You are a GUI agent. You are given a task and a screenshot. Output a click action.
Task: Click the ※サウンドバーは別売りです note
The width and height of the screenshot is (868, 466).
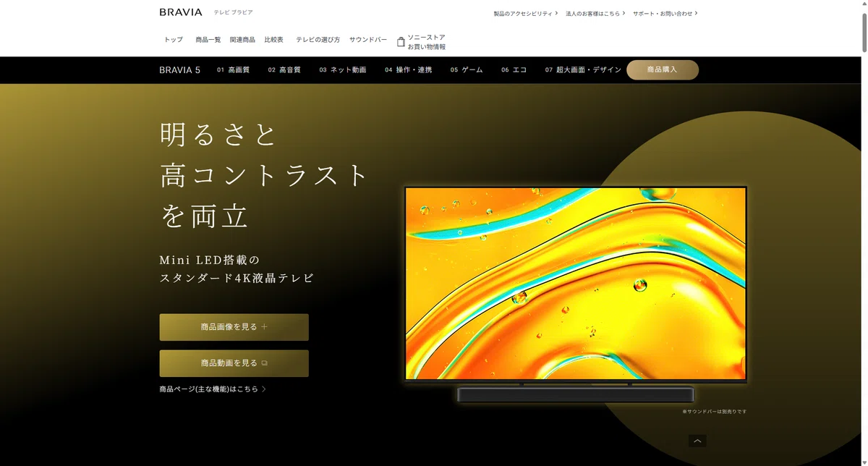click(x=714, y=412)
